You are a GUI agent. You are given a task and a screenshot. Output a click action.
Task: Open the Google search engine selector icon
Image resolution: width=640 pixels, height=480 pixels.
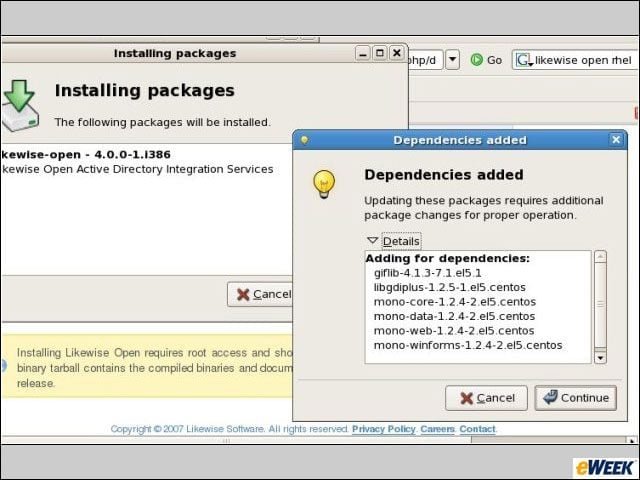point(524,60)
